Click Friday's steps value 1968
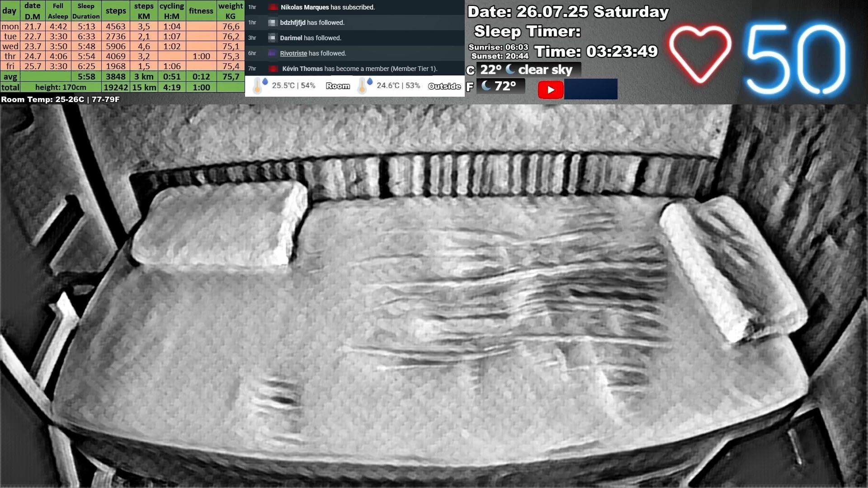This screenshot has width=868, height=488. [116, 66]
